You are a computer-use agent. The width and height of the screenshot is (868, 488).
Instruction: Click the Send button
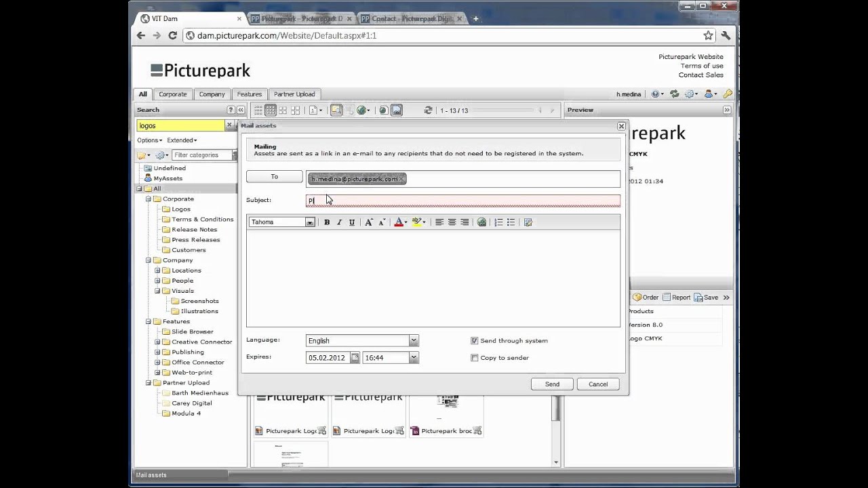[x=553, y=384]
